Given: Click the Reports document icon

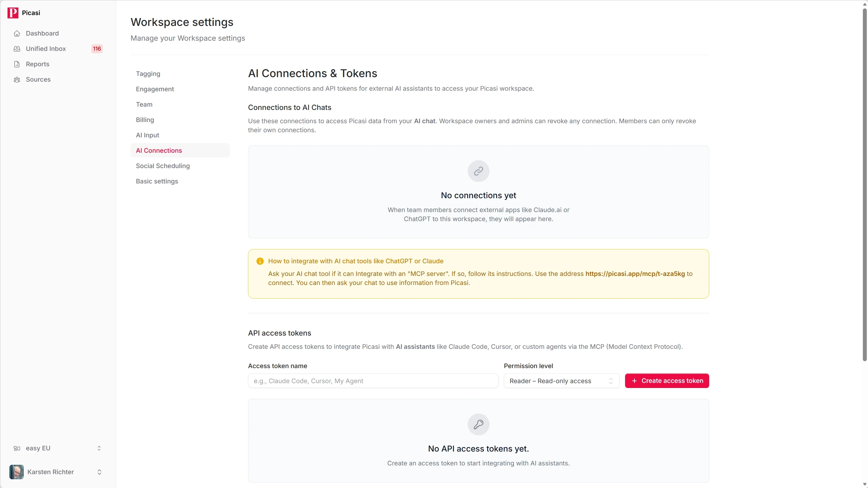Looking at the screenshot, I should pos(17,64).
